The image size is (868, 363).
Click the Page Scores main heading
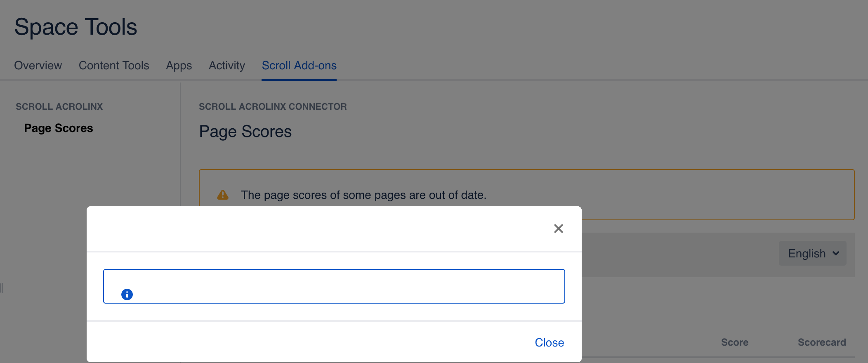(x=245, y=132)
